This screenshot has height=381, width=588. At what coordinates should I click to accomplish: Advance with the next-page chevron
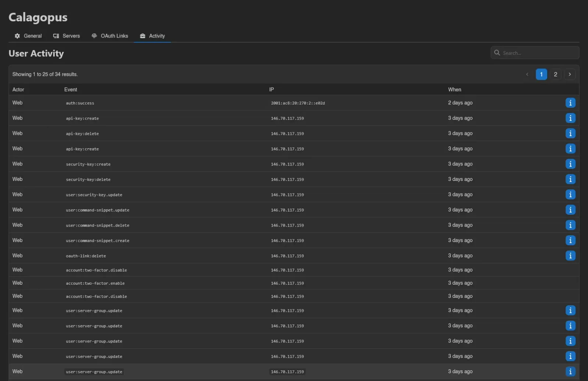(570, 74)
